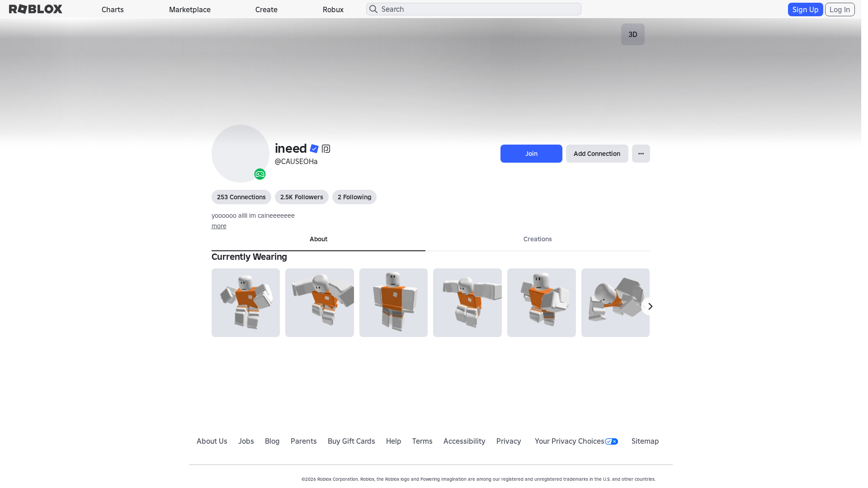
Task: Open the Marketplace menu item
Action: pos(190,9)
